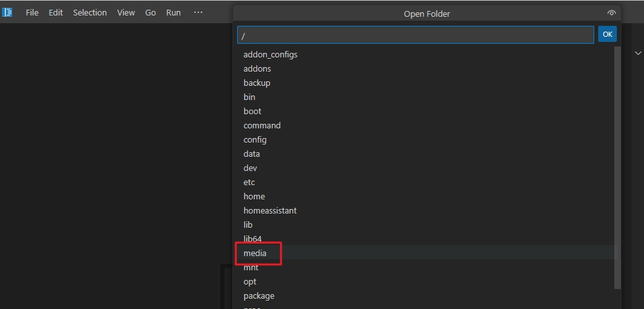Choose the addon_configs folder

coord(271,55)
